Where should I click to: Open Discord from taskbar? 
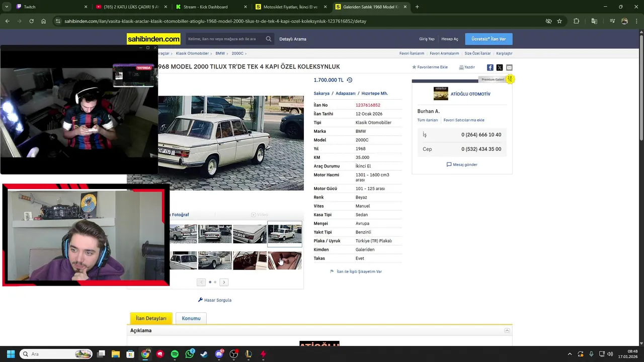coord(219,354)
